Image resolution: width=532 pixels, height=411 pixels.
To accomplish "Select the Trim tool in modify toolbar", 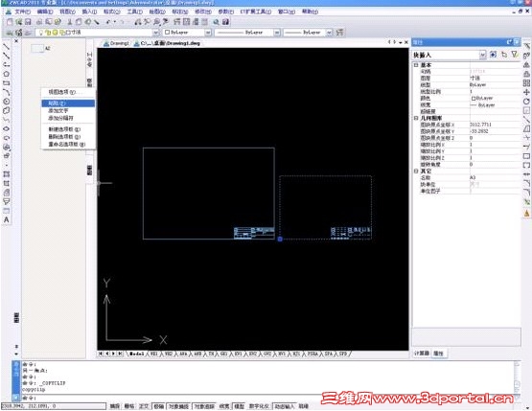I will tap(526, 138).
